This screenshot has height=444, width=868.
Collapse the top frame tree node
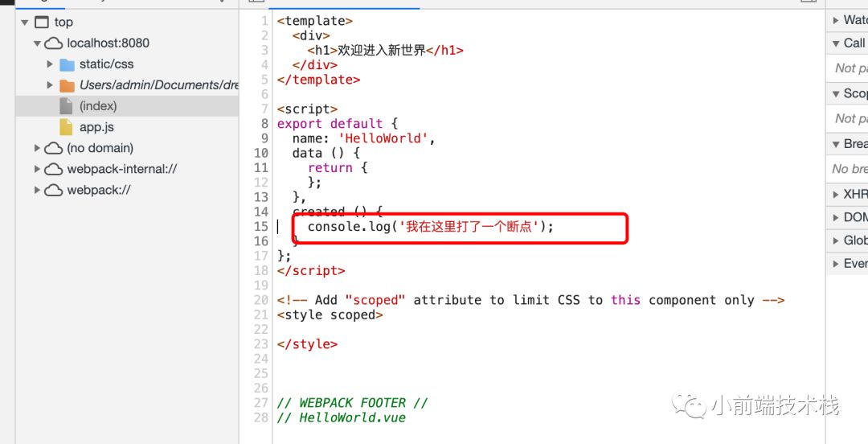(24, 23)
